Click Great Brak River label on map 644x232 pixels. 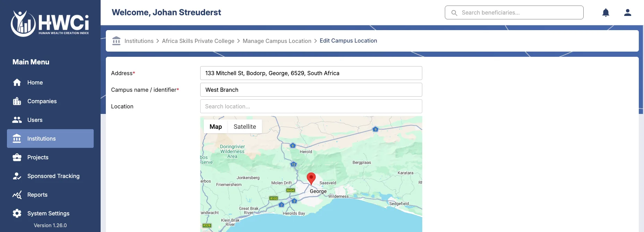coord(249,211)
